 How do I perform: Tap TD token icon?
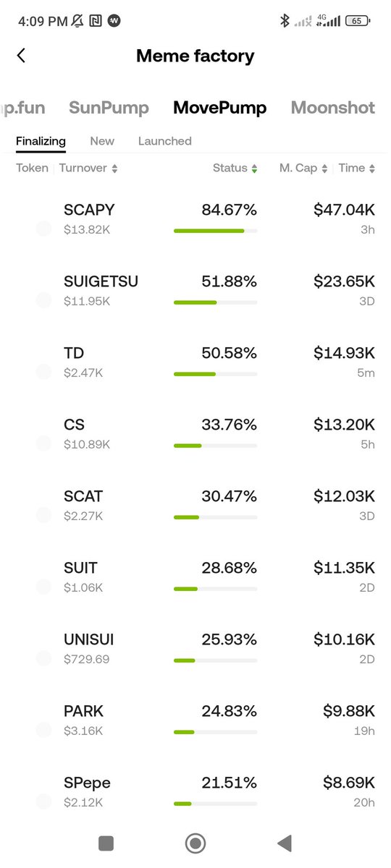click(43, 372)
